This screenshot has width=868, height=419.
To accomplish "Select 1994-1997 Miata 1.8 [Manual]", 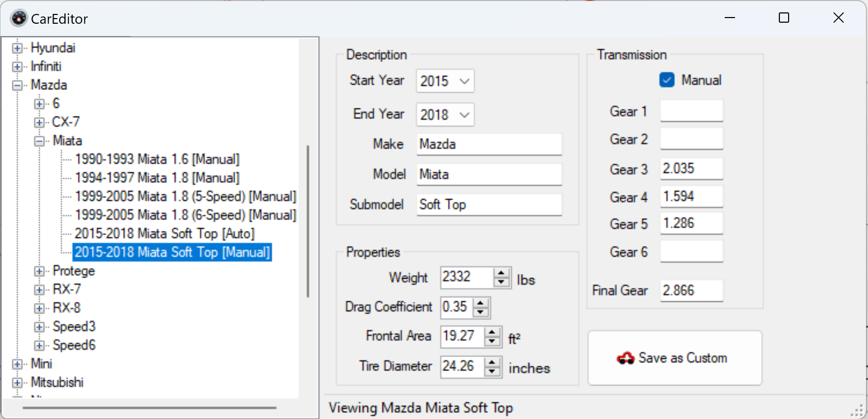I will tap(157, 178).
